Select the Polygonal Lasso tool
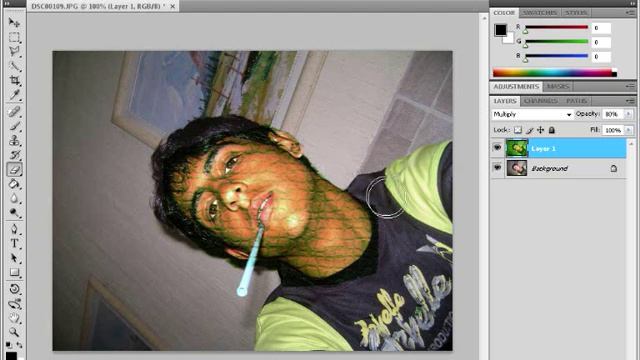640x360 pixels. (x=14, y=51)
